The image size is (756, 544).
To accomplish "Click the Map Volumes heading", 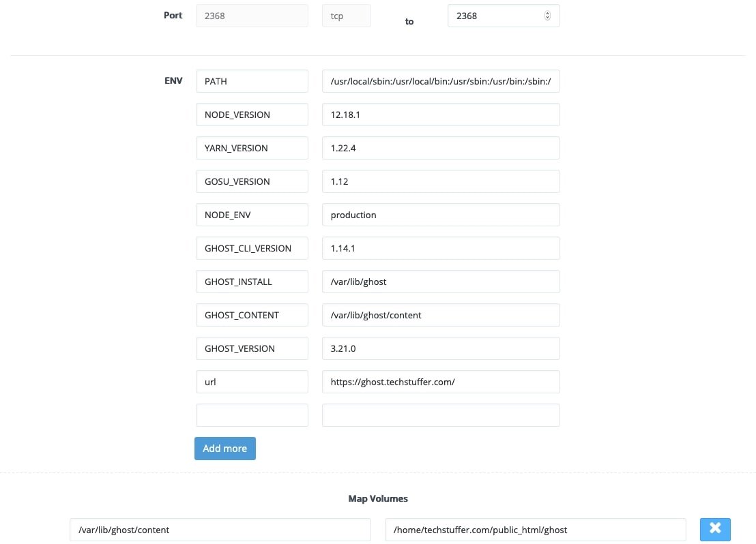I will pyautogui.click(x=378, y=499).
